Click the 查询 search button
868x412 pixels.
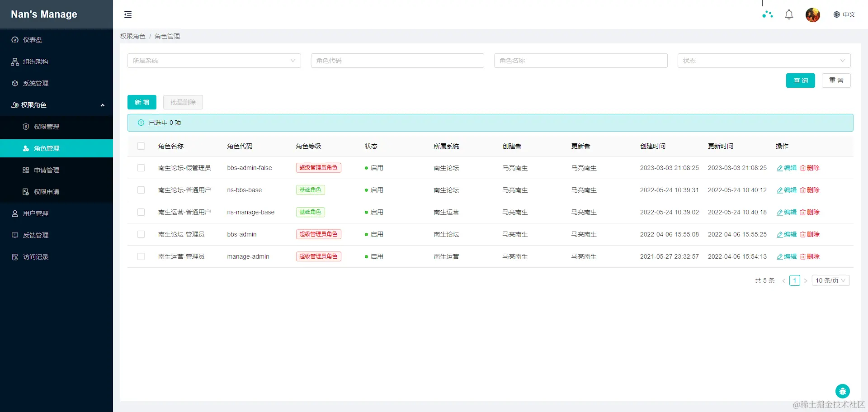[x=801, y=81]
